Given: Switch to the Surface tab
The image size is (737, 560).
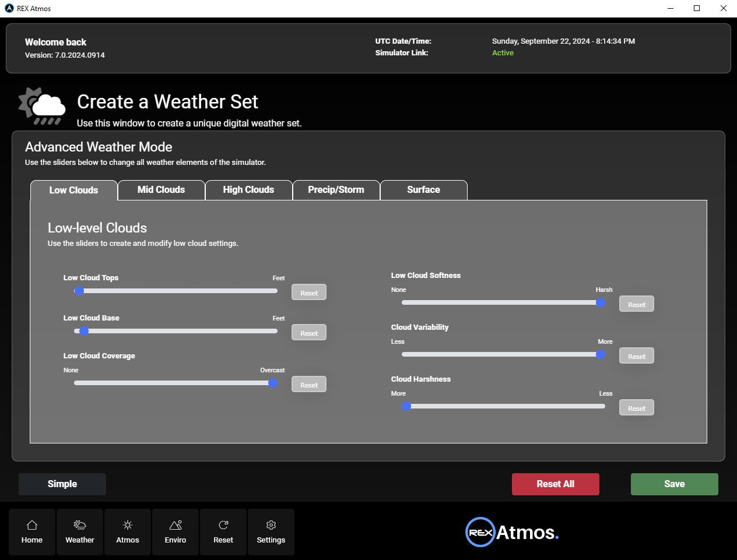Looking at the screenshot, I should pos(423,189).
